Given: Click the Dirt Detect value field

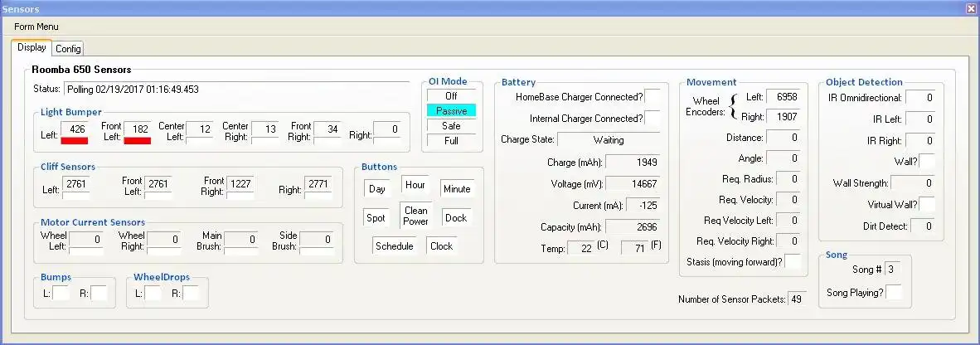Looking at the screenshot, I should coord(923,226).
